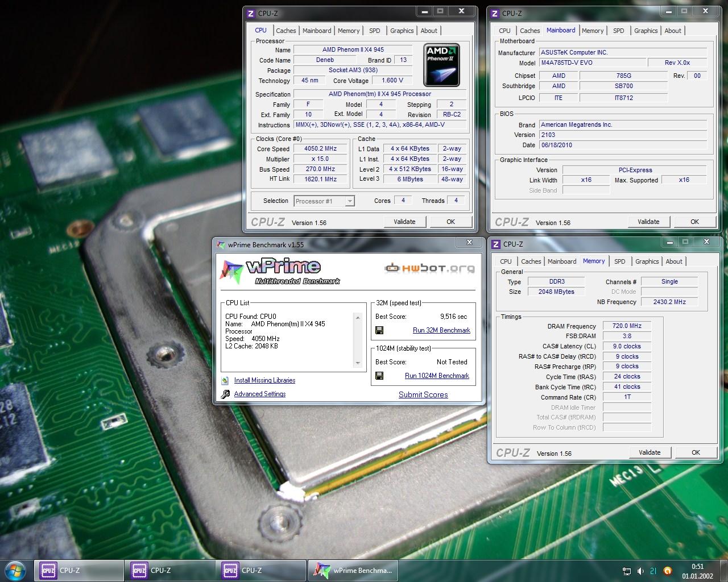Click the AMD Phenom II processor logo
Screen dimensions: 728x582
pos(442,65)
